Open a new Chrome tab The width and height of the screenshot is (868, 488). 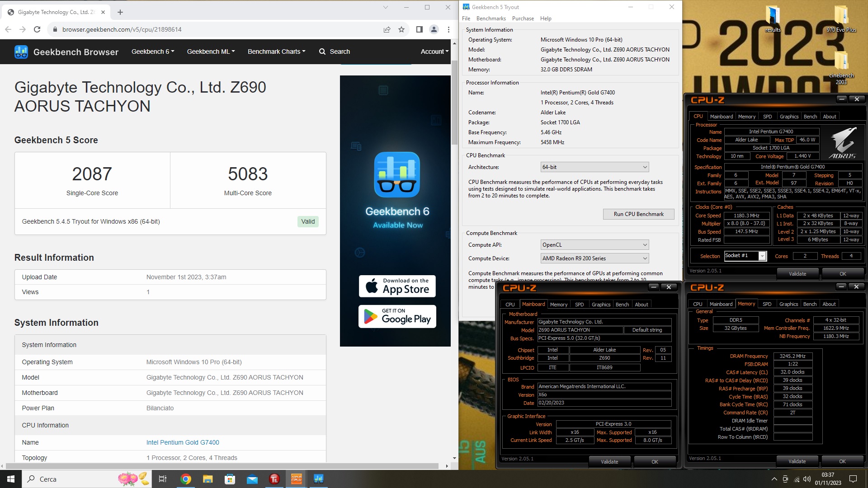pyautogui.click(x=120, y=12)
